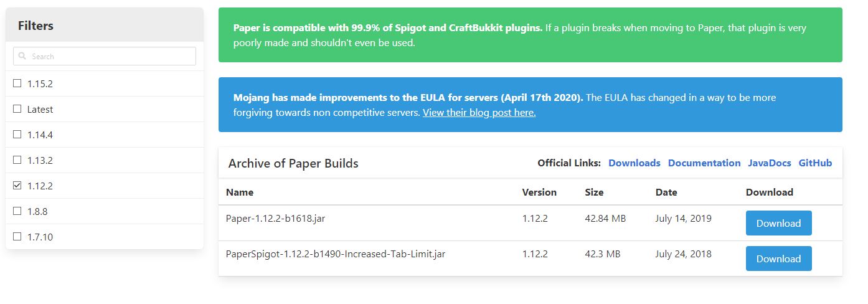
Task: Open the JavaDocs link
Action: (769, 163)
